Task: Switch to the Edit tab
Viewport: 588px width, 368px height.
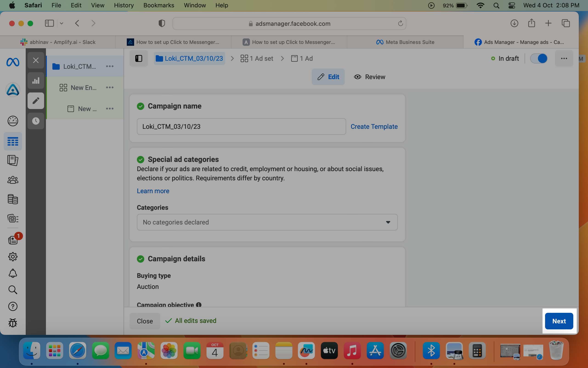Action: click(328, 77)
